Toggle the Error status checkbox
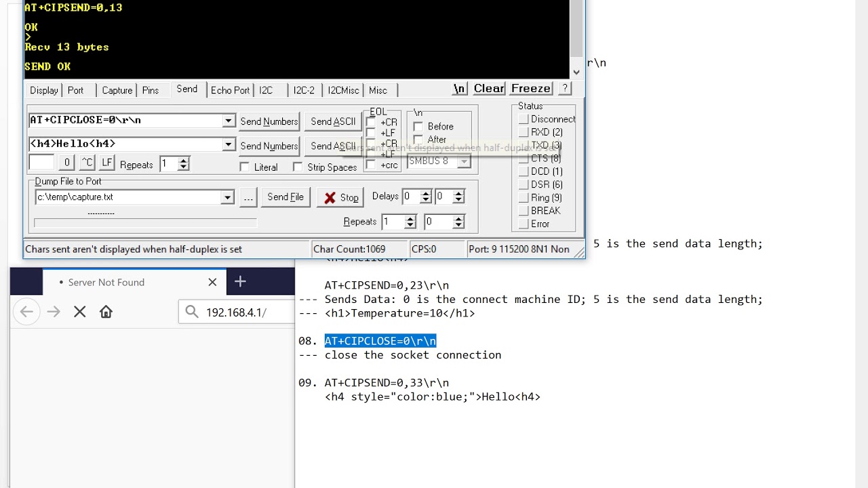The image size is (868, 488). pyautogui.click(x=524, y=224)
